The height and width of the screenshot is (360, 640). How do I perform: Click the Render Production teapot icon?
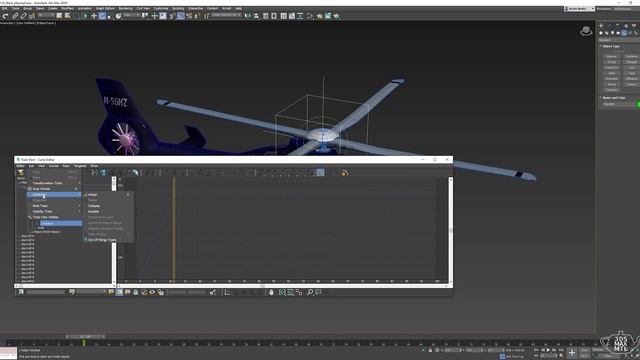[x=336, y=16]
